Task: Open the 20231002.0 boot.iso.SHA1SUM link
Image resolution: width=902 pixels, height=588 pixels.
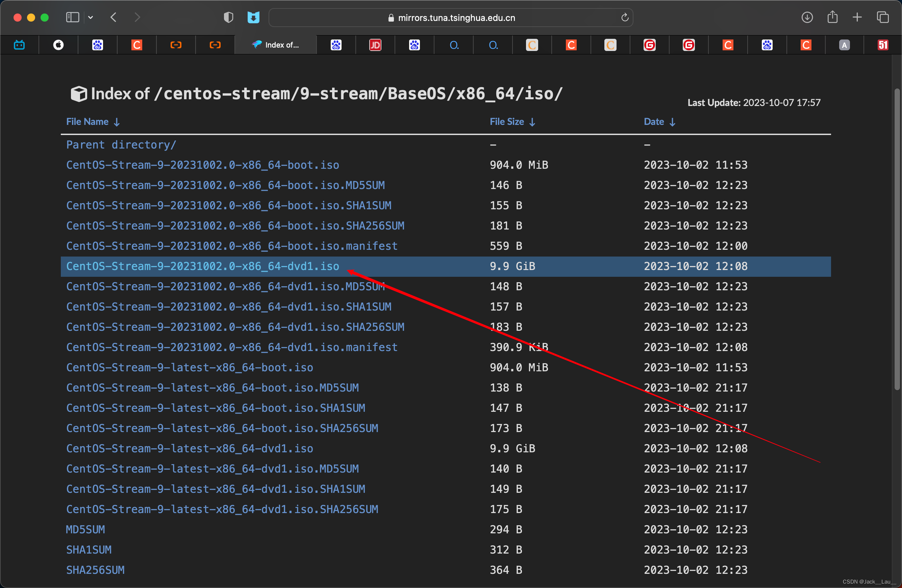Action: point(229,206)
